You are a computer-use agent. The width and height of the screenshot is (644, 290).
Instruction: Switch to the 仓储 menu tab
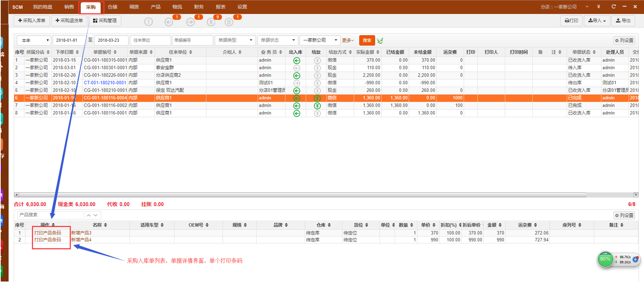point(113,7)
